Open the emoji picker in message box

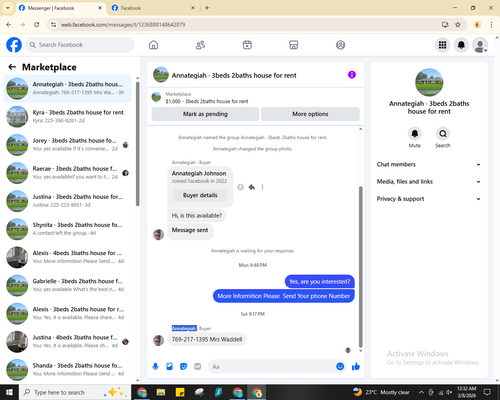point(340,367)
